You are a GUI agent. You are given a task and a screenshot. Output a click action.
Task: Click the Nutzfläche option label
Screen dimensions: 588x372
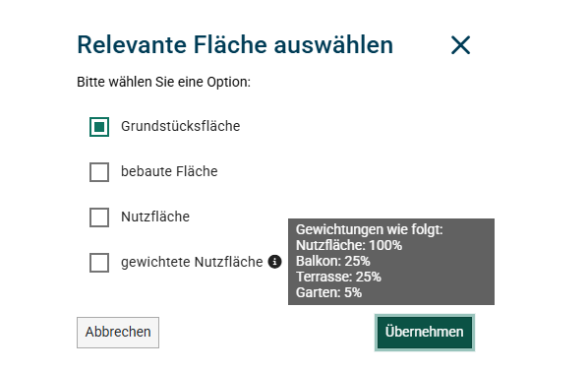(x=155, y=217)
